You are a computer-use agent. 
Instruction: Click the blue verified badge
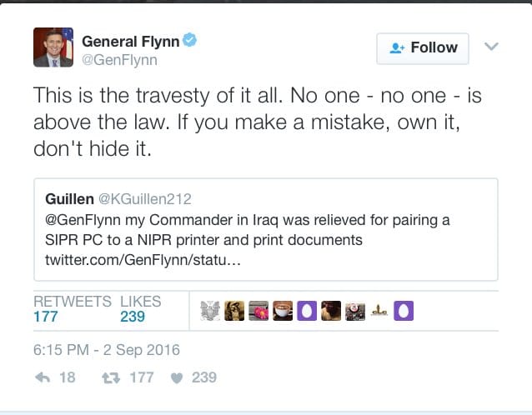click(x=190, y=42)
